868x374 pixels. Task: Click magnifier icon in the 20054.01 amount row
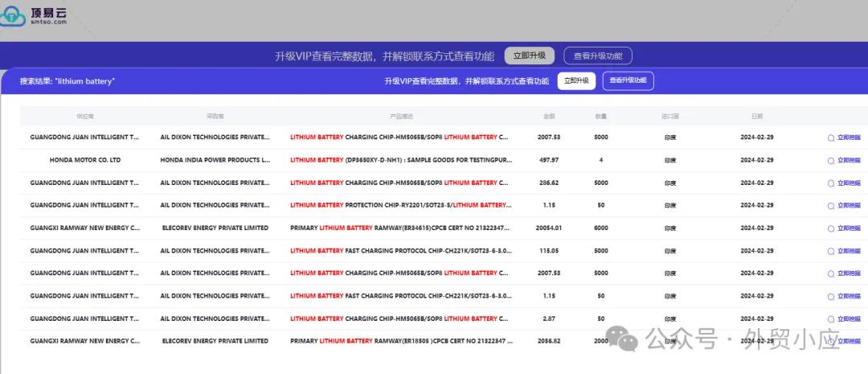(830, 228)
